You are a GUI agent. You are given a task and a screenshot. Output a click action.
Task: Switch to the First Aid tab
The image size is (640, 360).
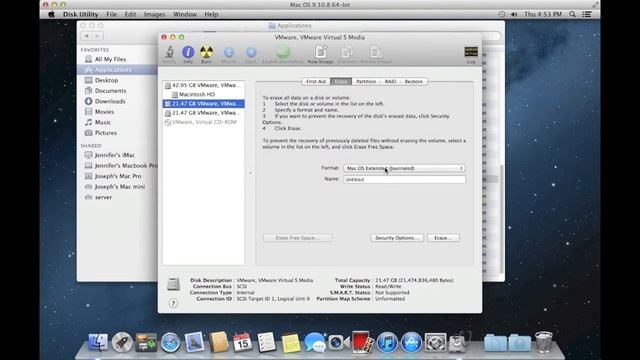pyautogui.click(x=316, y=82)
